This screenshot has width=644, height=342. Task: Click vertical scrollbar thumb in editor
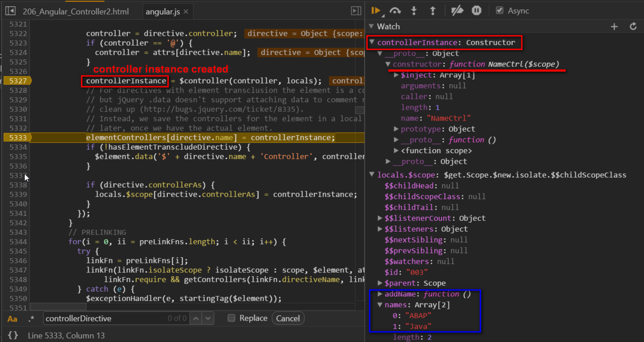click(x=359, y=110)
